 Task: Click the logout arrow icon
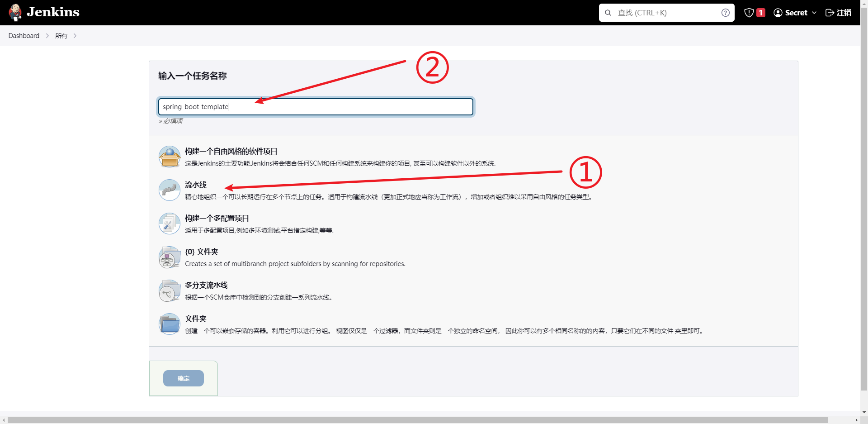pos(830,13)
